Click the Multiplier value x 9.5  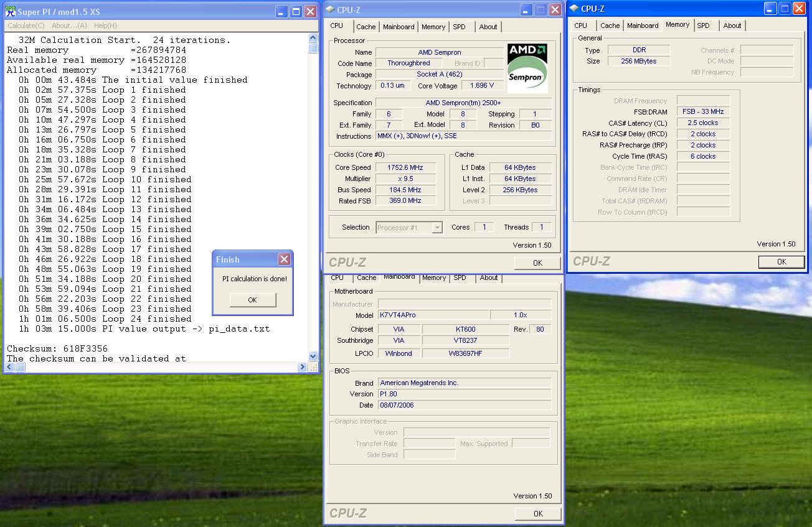tap(405, 179)
